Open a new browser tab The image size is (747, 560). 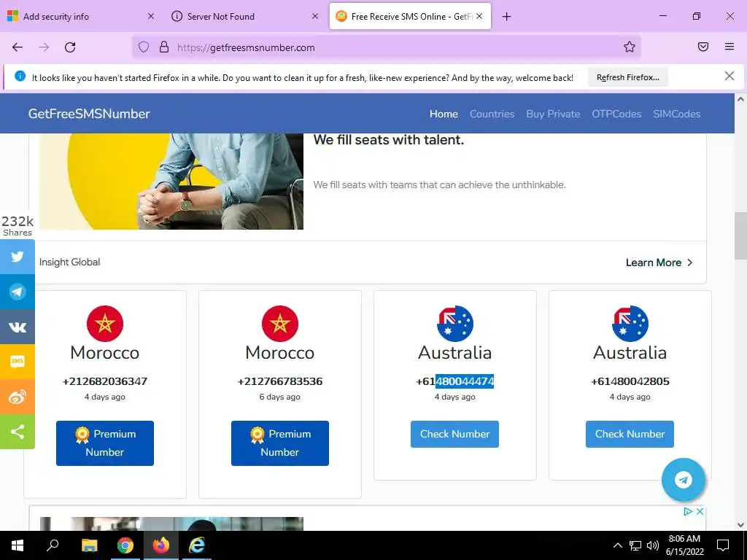coord(506,17)
